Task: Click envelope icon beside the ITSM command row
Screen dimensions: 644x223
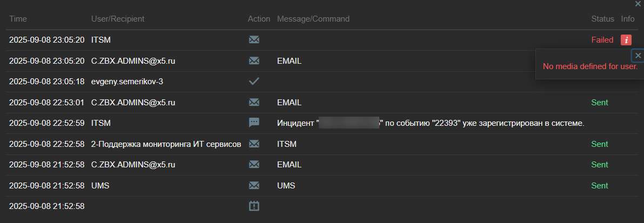Action: [x=254, y=144]
